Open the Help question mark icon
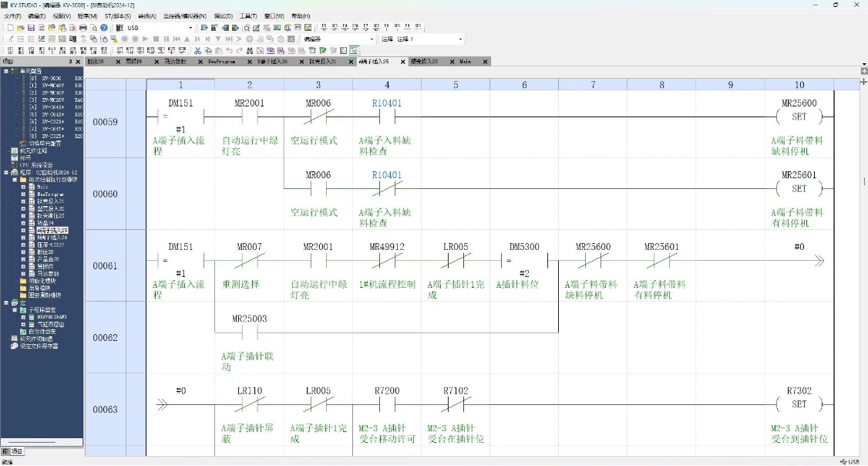This screenshot has width=868, height=466. click(x=104, y=28)
